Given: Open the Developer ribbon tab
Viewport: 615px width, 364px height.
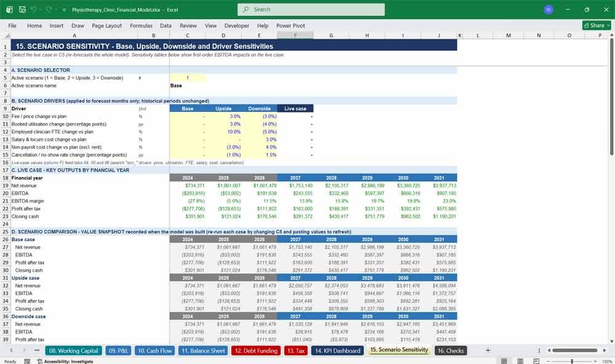Looking at the screenshot, I should [237, 25].
